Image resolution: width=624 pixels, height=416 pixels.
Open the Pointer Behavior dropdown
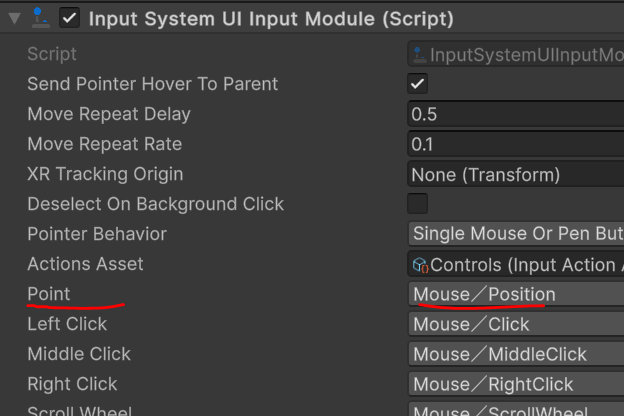pos(516,234)
